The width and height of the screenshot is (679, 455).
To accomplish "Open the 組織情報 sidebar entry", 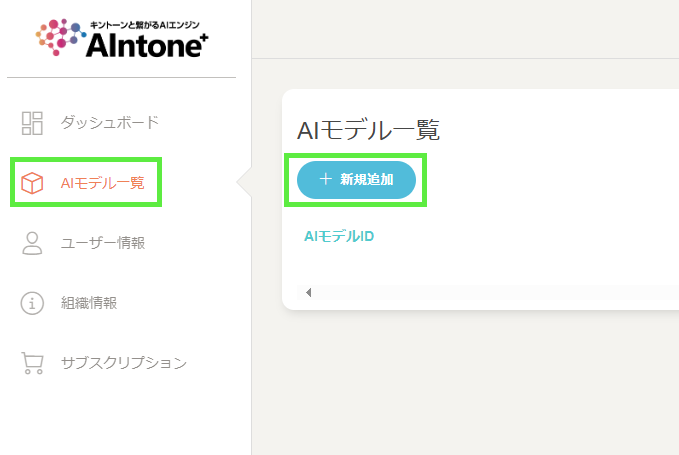I will coord(89,303).
